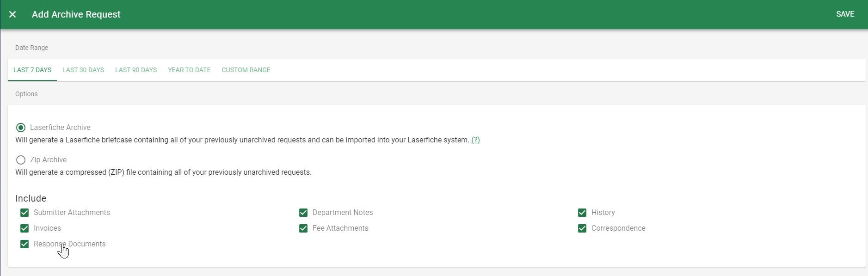868x276 pixels.
Task: Select Laserfiche Archive radio button
Action: [21, 128]
